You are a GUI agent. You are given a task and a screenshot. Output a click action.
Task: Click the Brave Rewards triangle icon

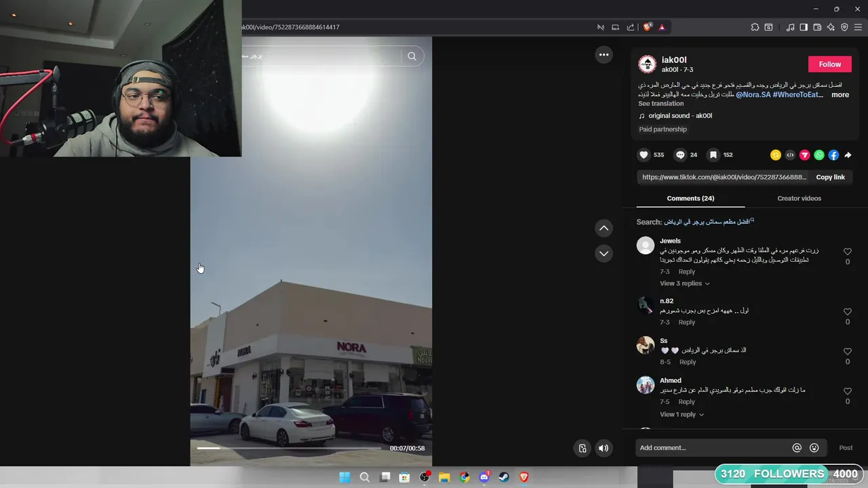tap(662, 27)
